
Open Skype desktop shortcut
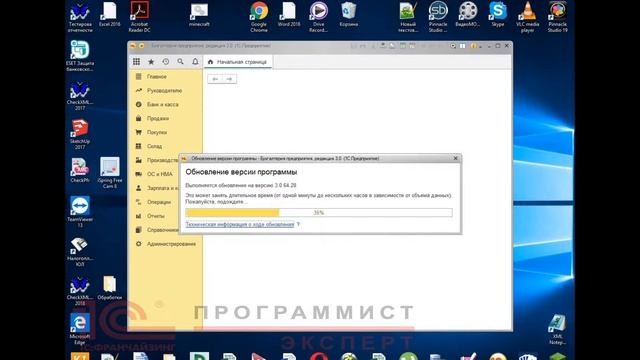[x=498, y=14]
